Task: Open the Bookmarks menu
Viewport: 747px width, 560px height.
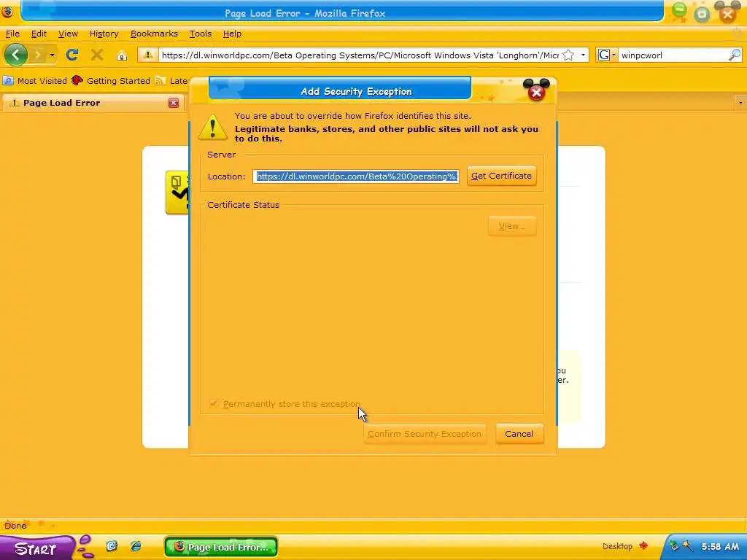Action: click(x=154, y=34)
